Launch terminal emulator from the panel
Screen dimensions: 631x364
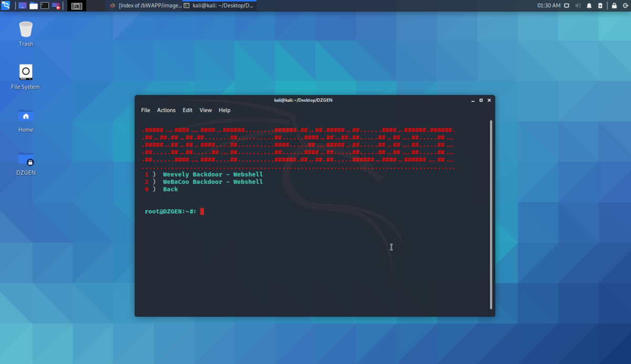45,6
